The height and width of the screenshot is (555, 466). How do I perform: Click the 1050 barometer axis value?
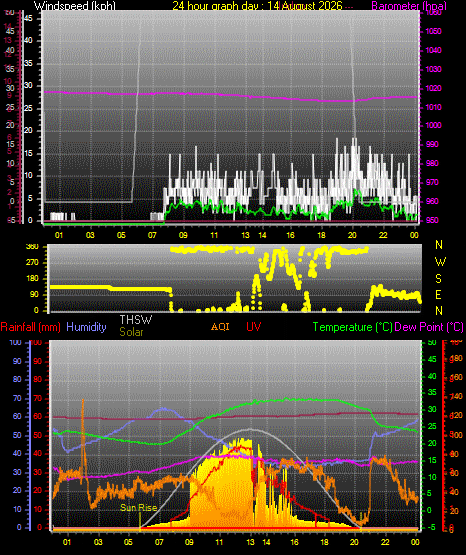click(433, 32)
